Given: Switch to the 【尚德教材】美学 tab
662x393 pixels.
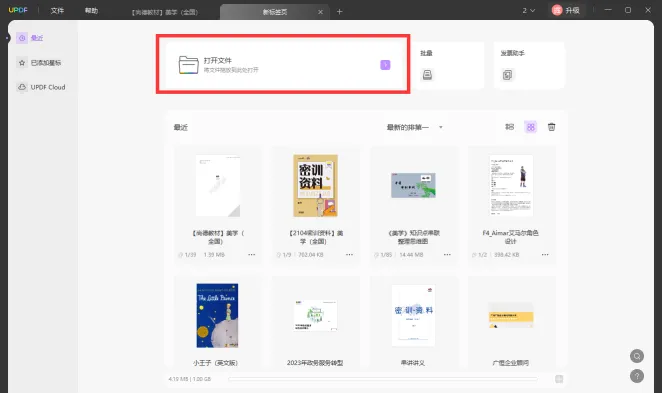Looking at the screenshot, I should tap(165, 12).
